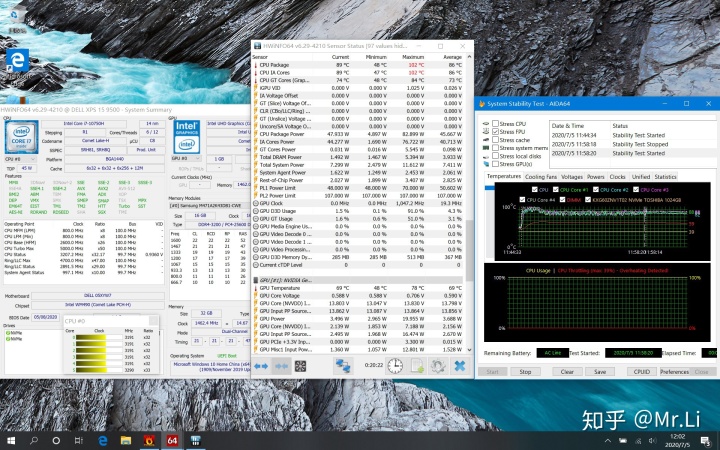Image resolution: width=720 pixels, height=450 pixels.
Task: Click the CPU Package temperature sensor icon
Action: click(x=256, y=65)
